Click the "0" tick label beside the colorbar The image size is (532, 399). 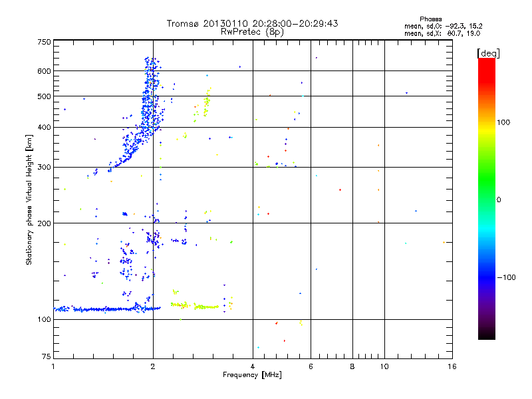pyautogui.click(x=499, y=200)
